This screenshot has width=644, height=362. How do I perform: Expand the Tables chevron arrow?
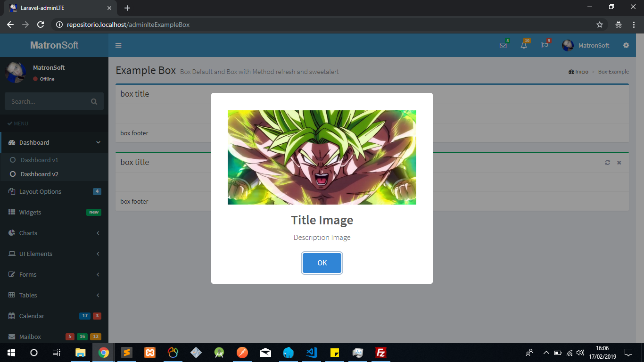pyautogui.click(x=98, y=295)
